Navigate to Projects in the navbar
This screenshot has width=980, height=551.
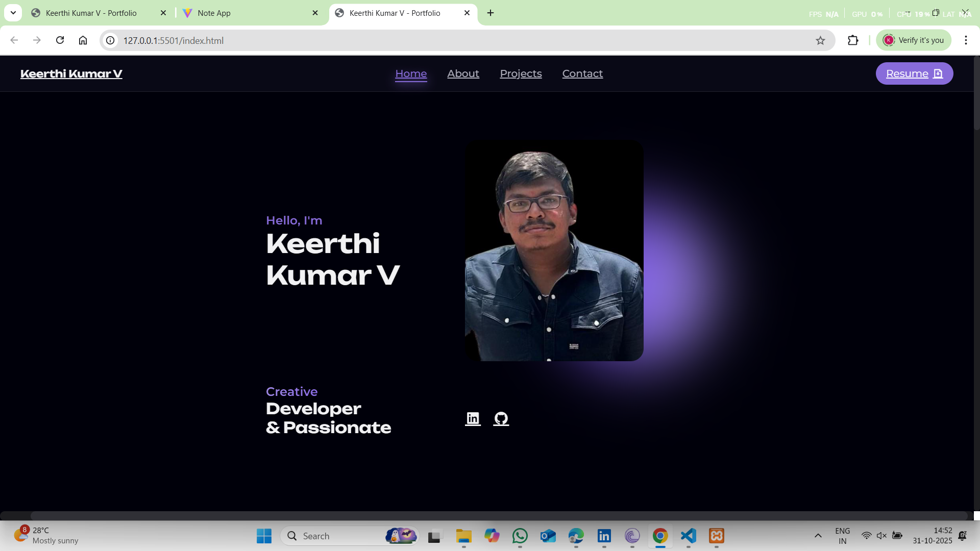[521, 73]
